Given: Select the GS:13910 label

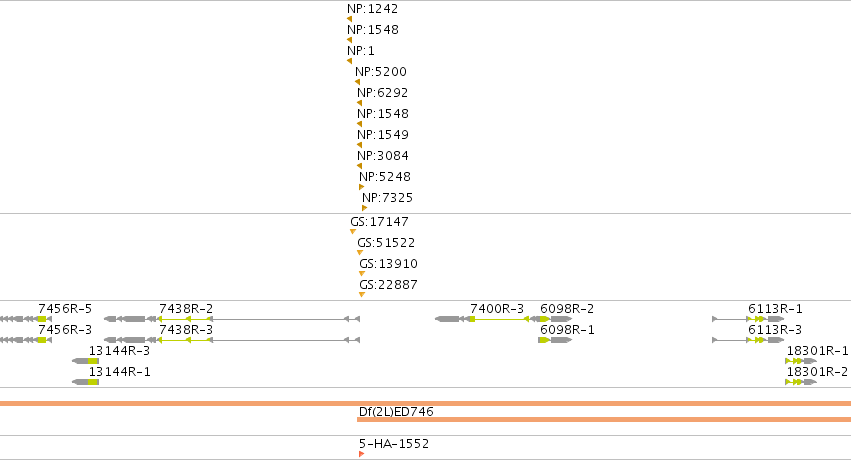Looking at the screenshot, I should click(x=389, y=264).
